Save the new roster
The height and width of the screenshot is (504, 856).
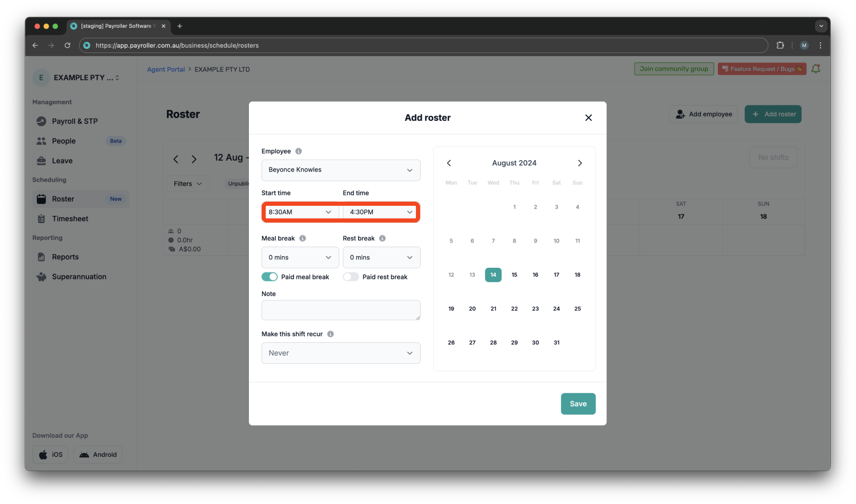click(578, 404)
